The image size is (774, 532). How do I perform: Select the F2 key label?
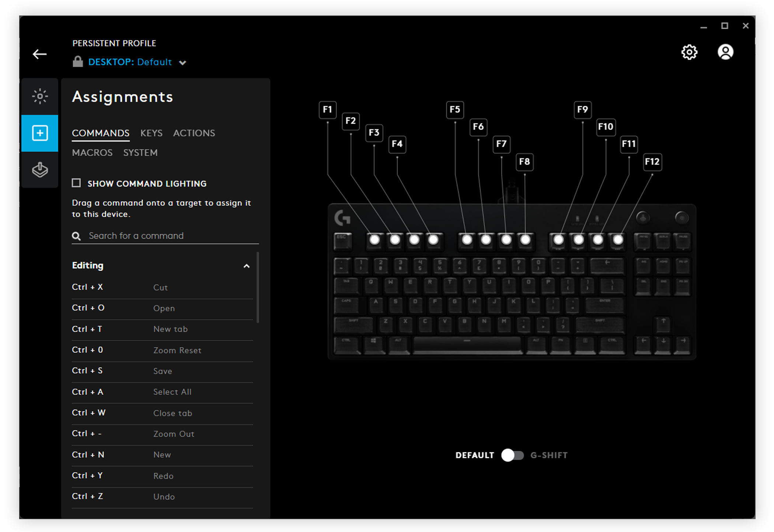(351, 121)
